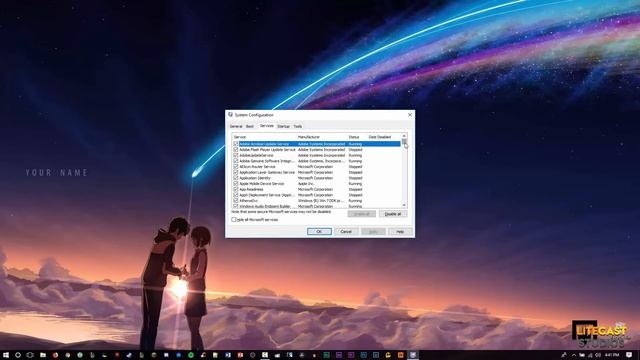Screen dimensions: 640x360
Task: Select the Application Identity row
Action: tap(317, 178)
